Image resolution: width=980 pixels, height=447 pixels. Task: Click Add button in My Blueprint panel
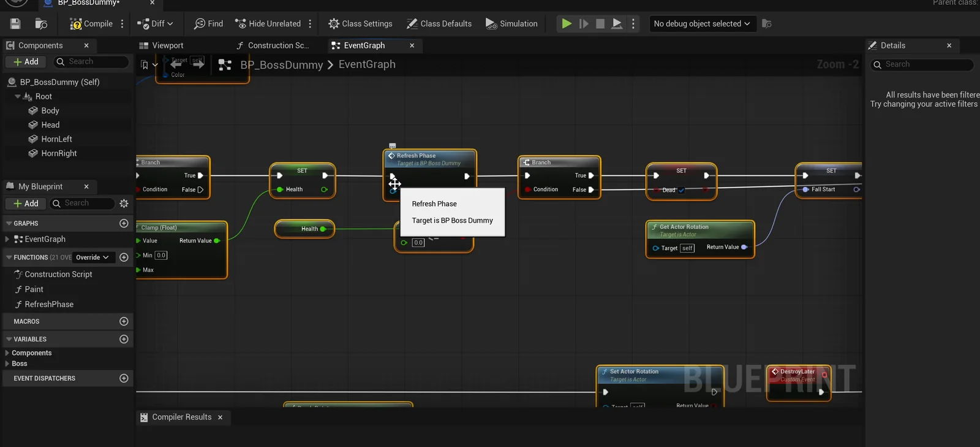click(x=26, y=204)
